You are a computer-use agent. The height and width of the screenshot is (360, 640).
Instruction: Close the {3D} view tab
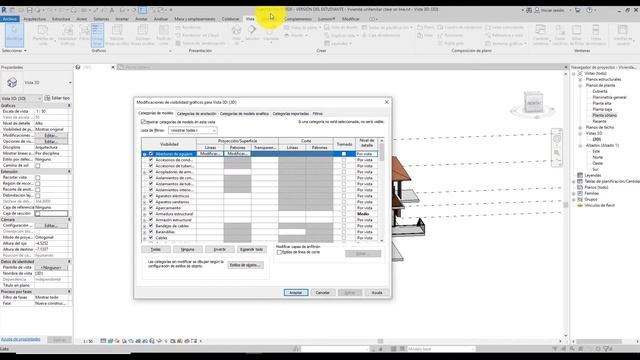tap(113, 67)
